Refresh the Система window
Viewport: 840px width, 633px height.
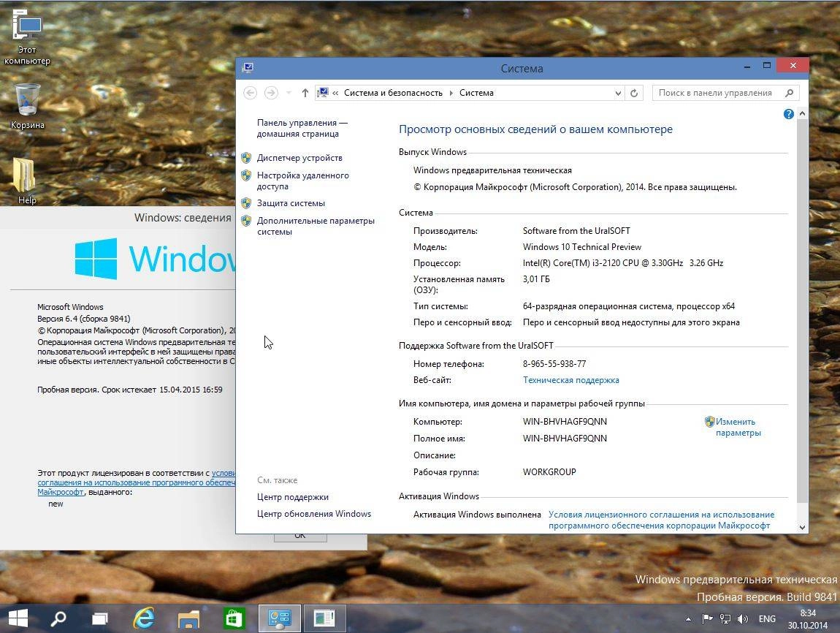(x=634, y=93)
